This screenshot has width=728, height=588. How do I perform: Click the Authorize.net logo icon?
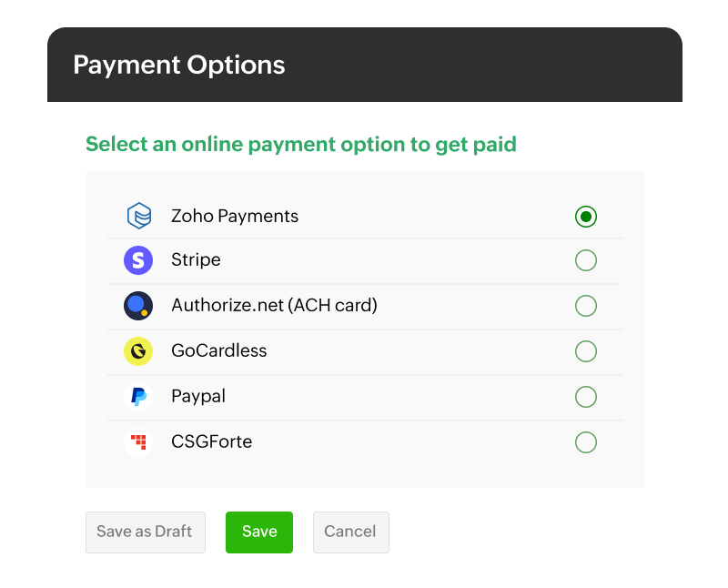pos(138,306)
